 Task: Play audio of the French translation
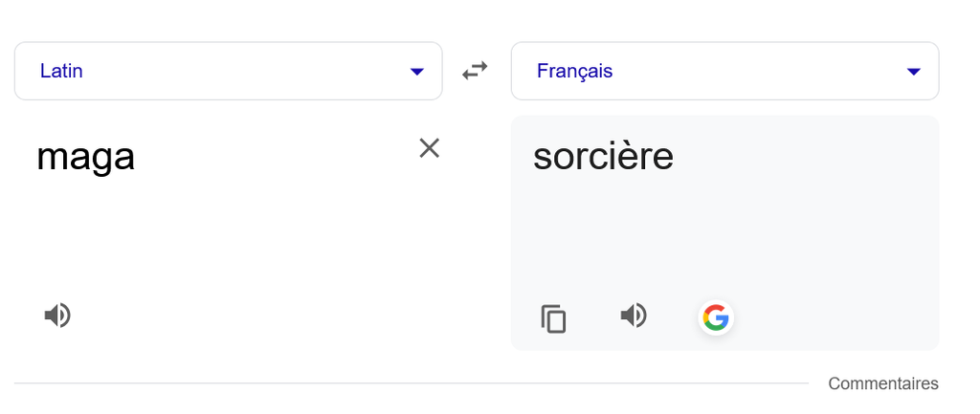pyautogui.click(x=634, y=316)
